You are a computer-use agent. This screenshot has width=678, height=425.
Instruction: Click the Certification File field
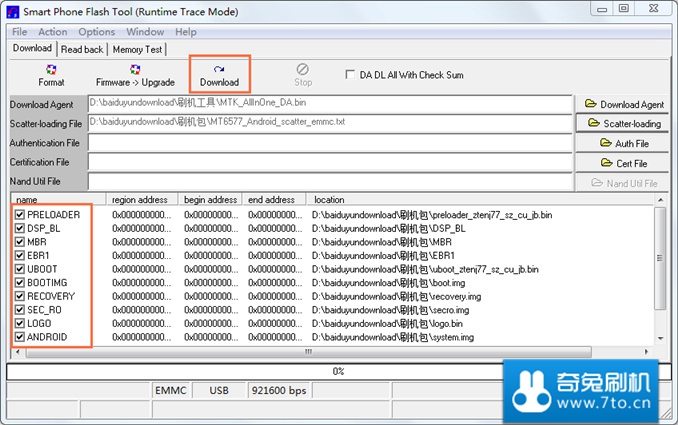[330, 162]
